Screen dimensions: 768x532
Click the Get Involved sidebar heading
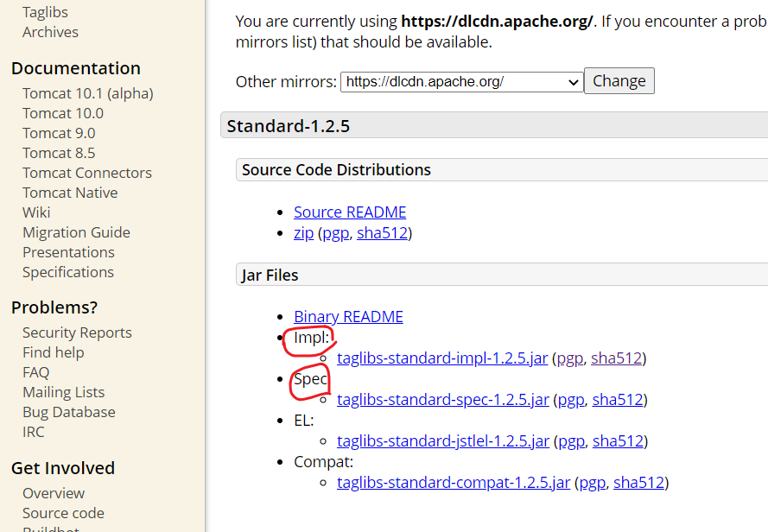tap(63, 468)
